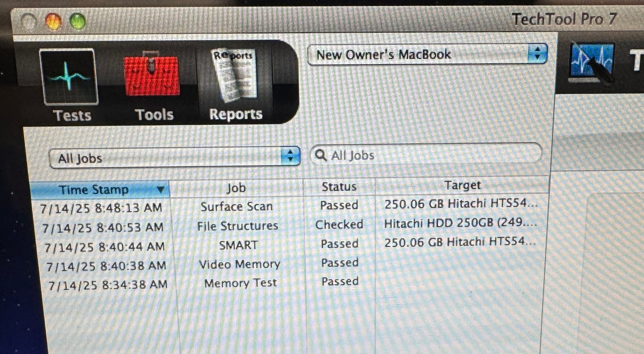The height and width of the screenshot is (354, 644).
Task: Expand the New Owner's MacBook dropdown
Action: (428, 54)
